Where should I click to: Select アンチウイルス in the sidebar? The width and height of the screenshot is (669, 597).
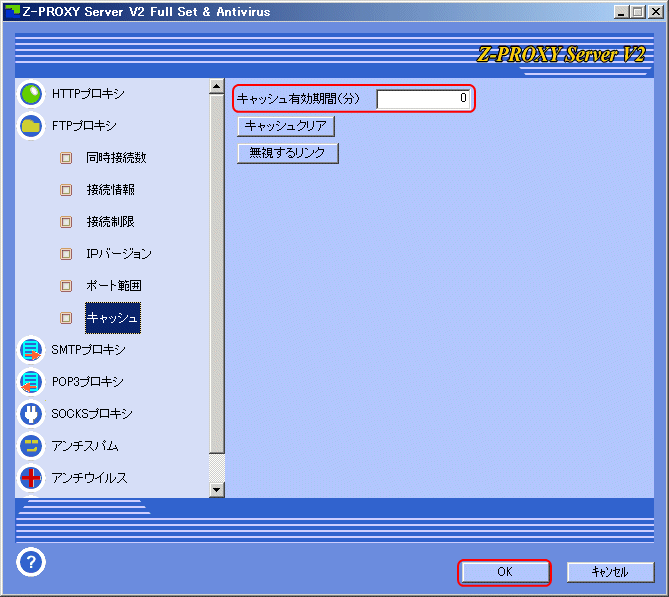[89, 478]
